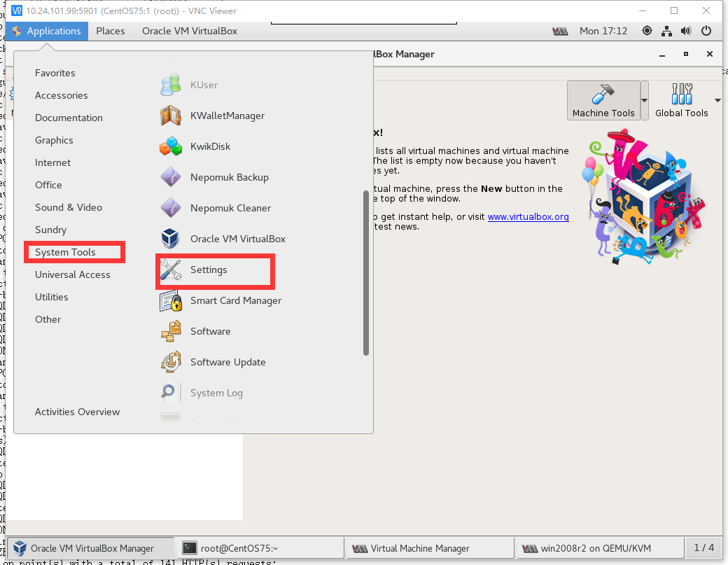728x565 pixels.
Task: Click the Nepomuk Cleaner label
Action: pos(230,208)
